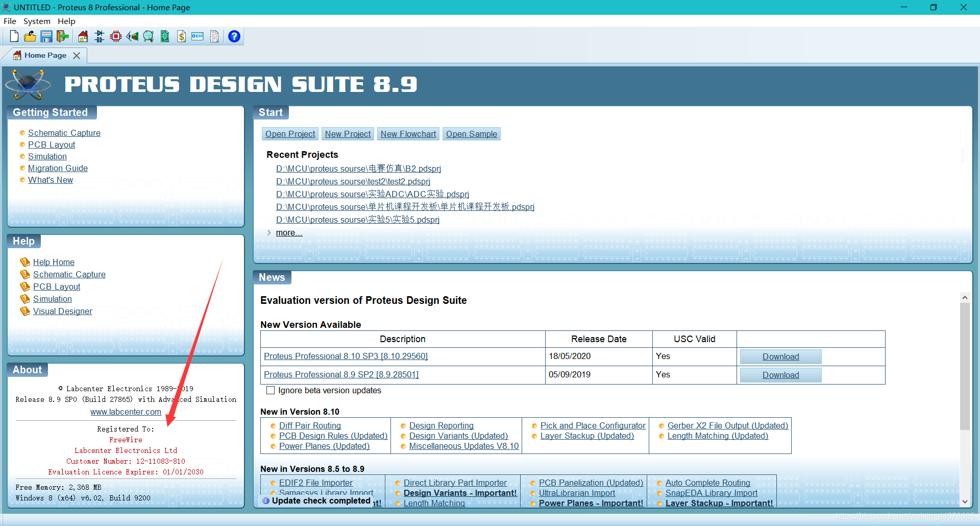Open recent project 实验5.pdsprj

pos(358,220)
